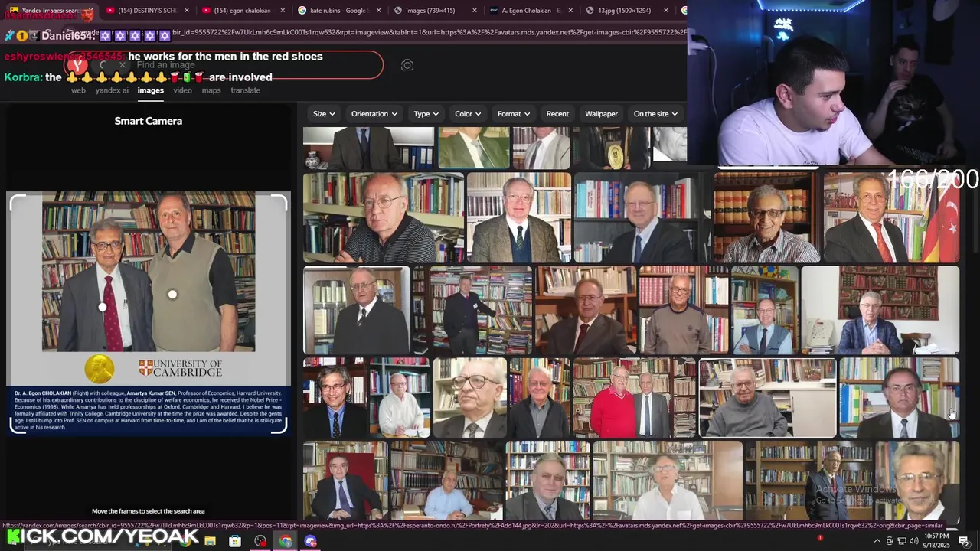The height and width of the screenshot is (551, 980).
Task: Go to Yandex web search
Action: point(78,90)
